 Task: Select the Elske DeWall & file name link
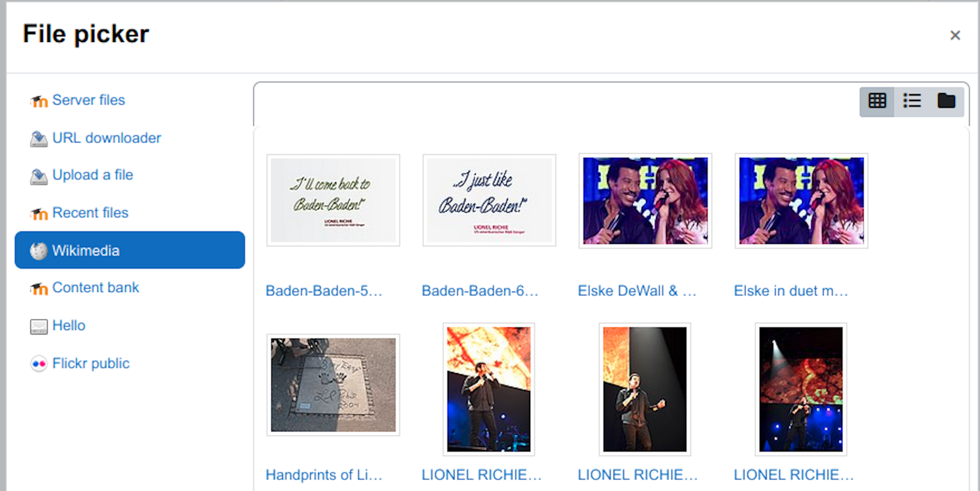pyautogui.click(x=637, y=291)
